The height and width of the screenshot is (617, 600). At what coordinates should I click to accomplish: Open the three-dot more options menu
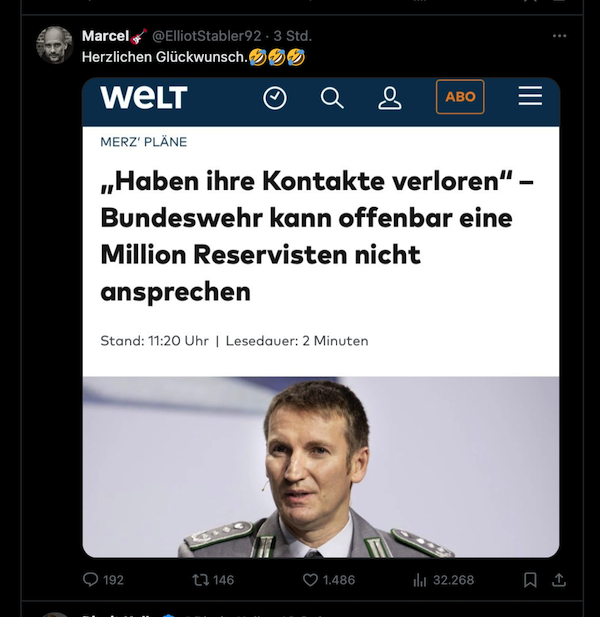tap(559, 36)
